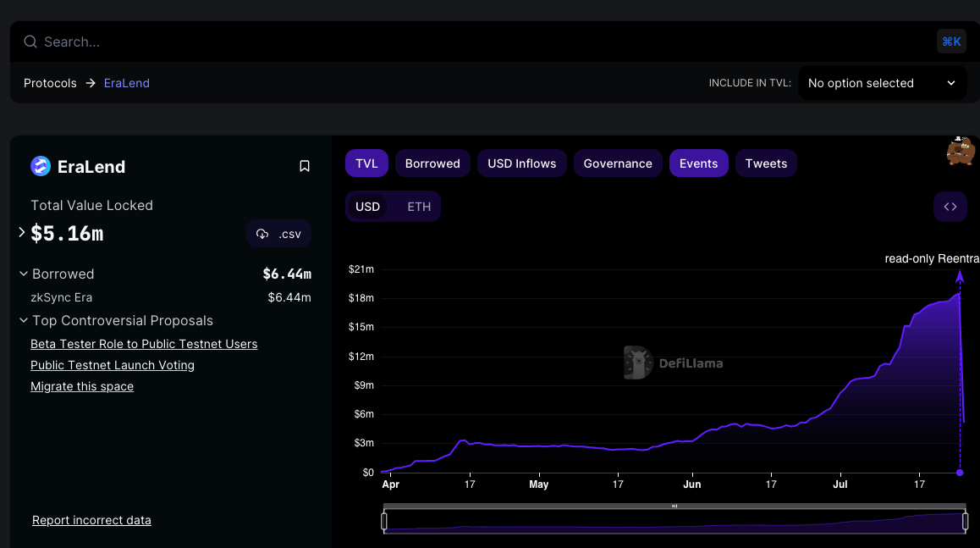This screenshot has width=980, height=548.
Task: Click the left handle of range slider
Action: click(384, 521)
